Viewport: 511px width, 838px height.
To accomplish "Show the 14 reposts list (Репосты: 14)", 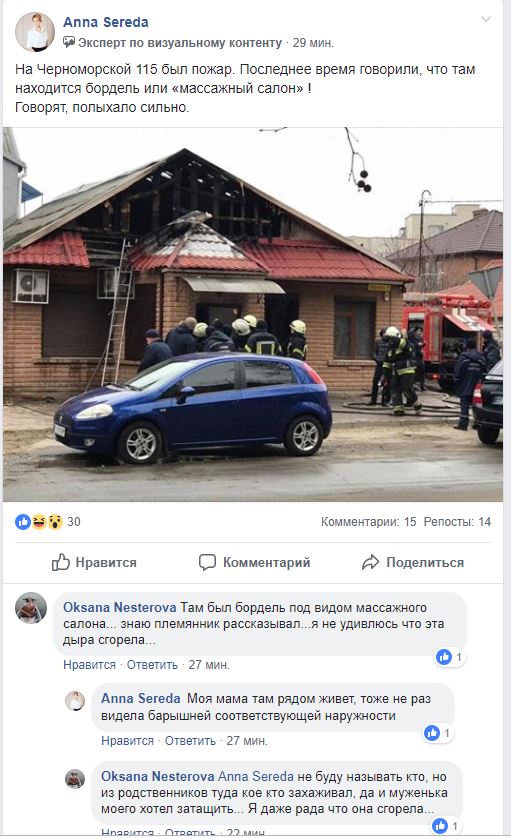I will pos(457,522).
